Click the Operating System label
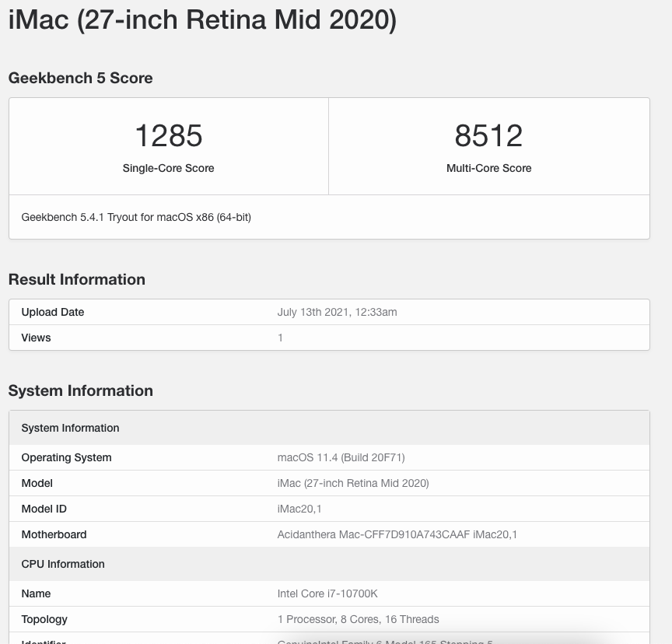 point(66,457)
